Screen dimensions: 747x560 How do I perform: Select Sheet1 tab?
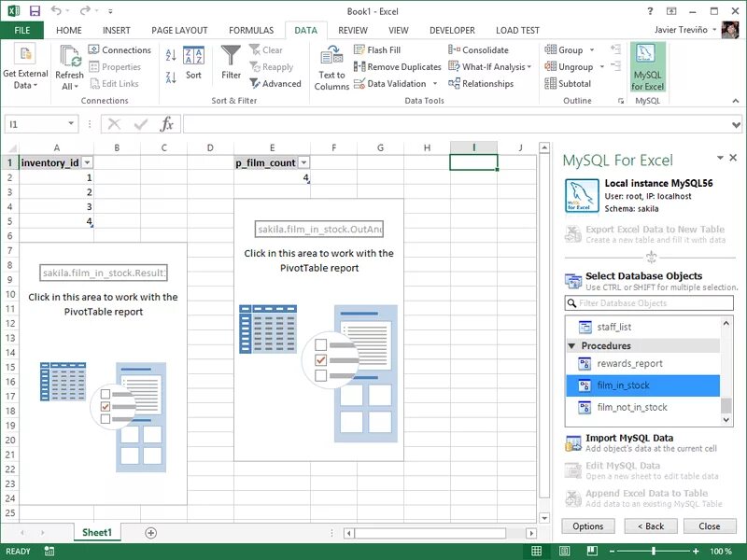click(x=97, y=532)
